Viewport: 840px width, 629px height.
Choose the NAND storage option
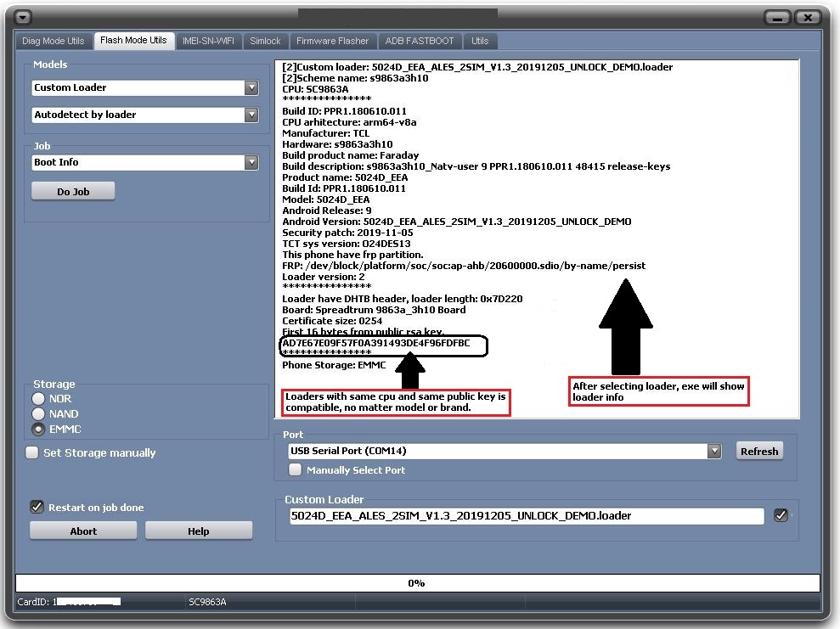coord(38,414)
